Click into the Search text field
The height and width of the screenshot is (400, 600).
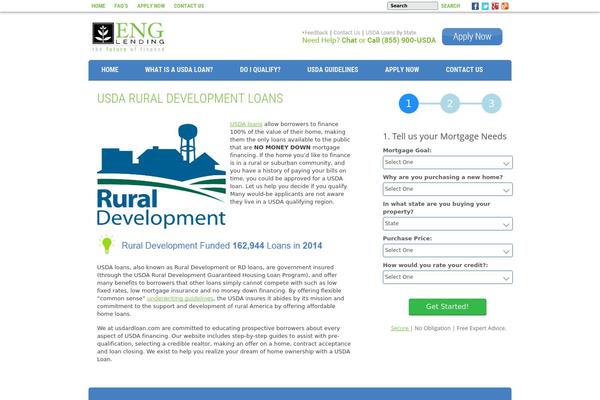point(411,6)
